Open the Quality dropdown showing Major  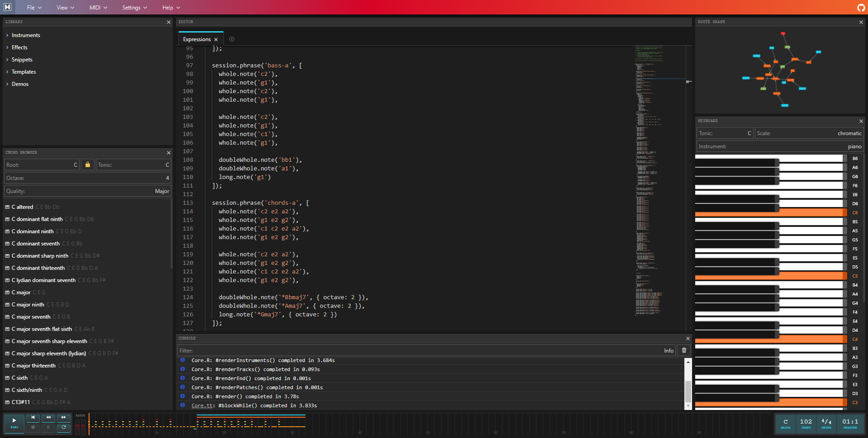[x=88, y=191]
